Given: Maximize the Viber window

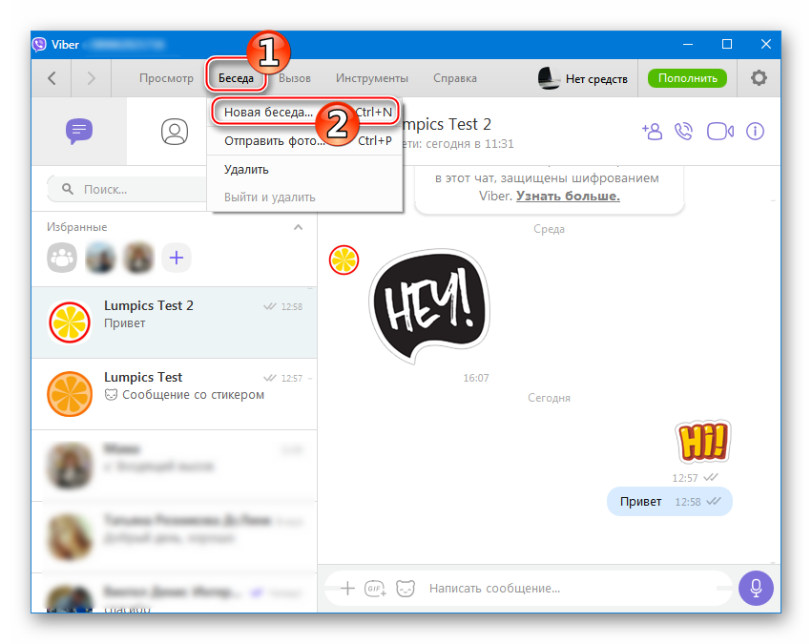Looking at the screenshot, I should [x=727, y=45].
